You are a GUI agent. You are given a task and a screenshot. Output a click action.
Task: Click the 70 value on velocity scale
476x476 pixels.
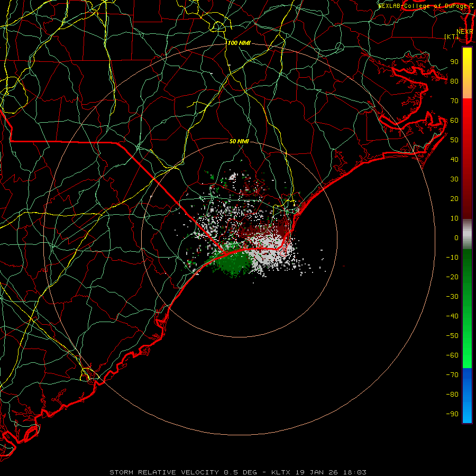(454, 101)
